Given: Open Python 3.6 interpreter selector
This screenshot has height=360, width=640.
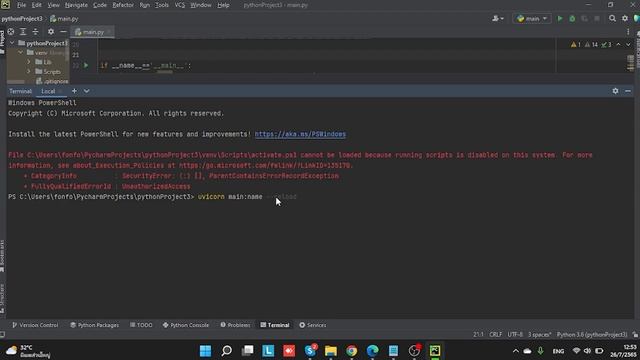Looking at the screenshot, I should click(592, 335).
